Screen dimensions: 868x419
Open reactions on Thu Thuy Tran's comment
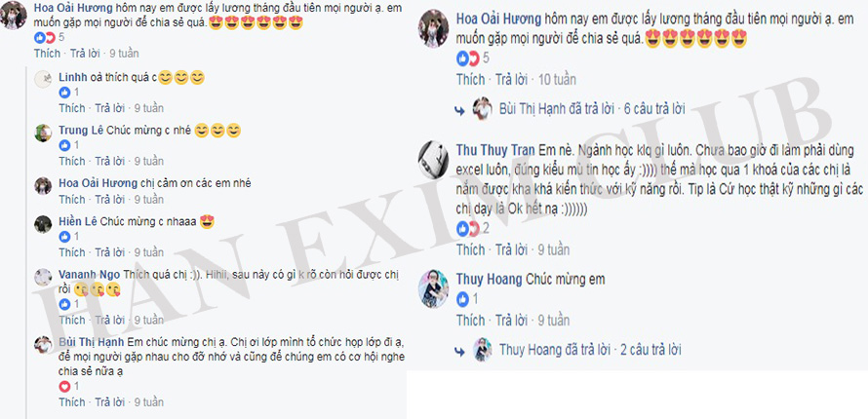click(472, 228)
